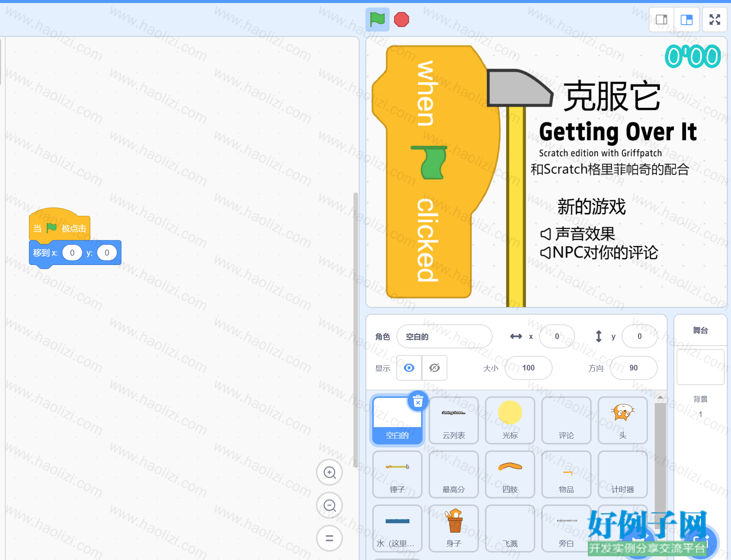
Task: Select the stage backdrop thumbnail
Action: (x=700, y=367)
